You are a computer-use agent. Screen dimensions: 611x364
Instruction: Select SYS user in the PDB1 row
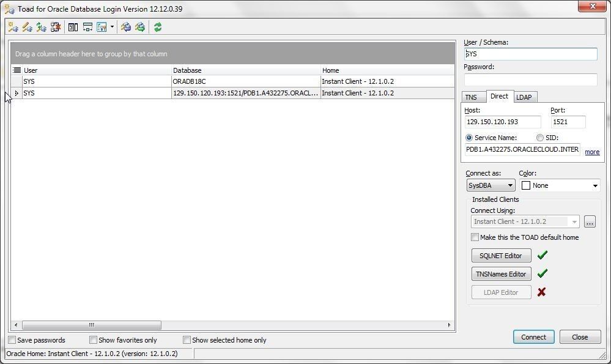97,93
